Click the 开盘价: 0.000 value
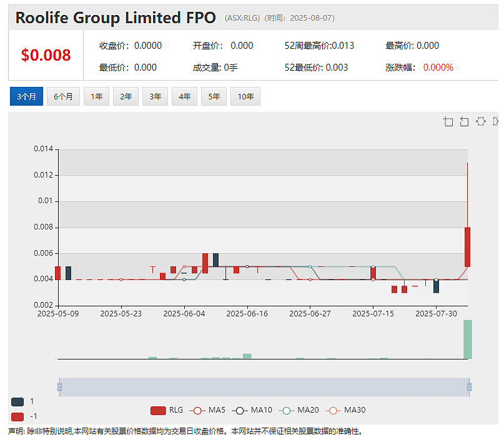This screenshot has width=504, height=442. coord(223,46)
